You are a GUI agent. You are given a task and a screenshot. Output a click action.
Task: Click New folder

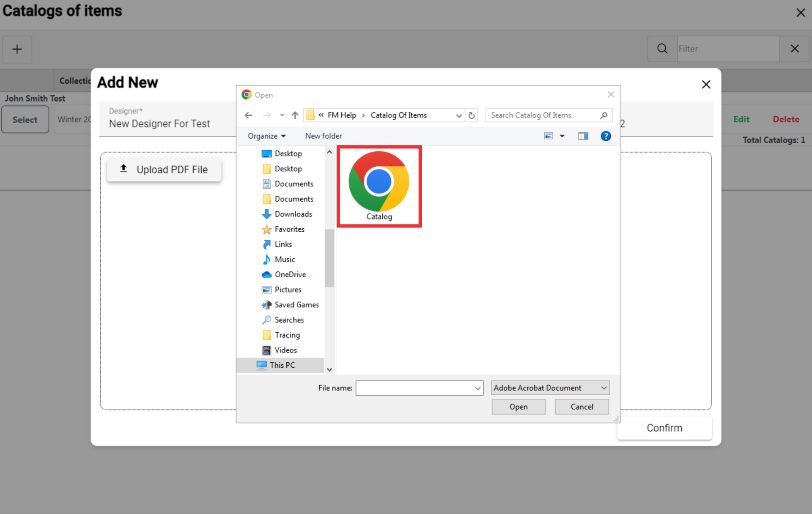pyautogui.click(x=324, y=136)
